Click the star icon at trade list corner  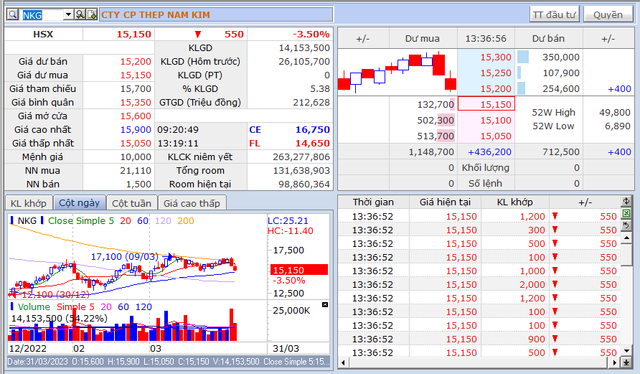pyautogui.click(x=626, y=362)
